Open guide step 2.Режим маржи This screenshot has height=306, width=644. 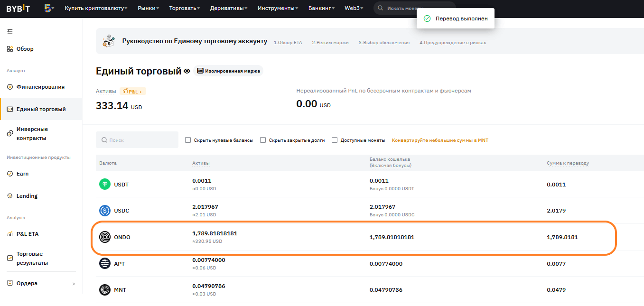(330, 43)
